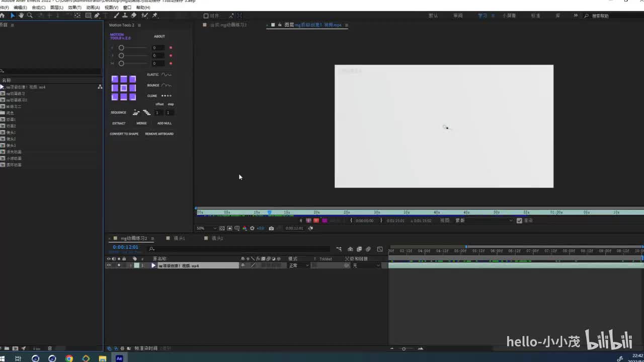
Task: Open the 动画(A) menu
Action: tap(93, 8)
